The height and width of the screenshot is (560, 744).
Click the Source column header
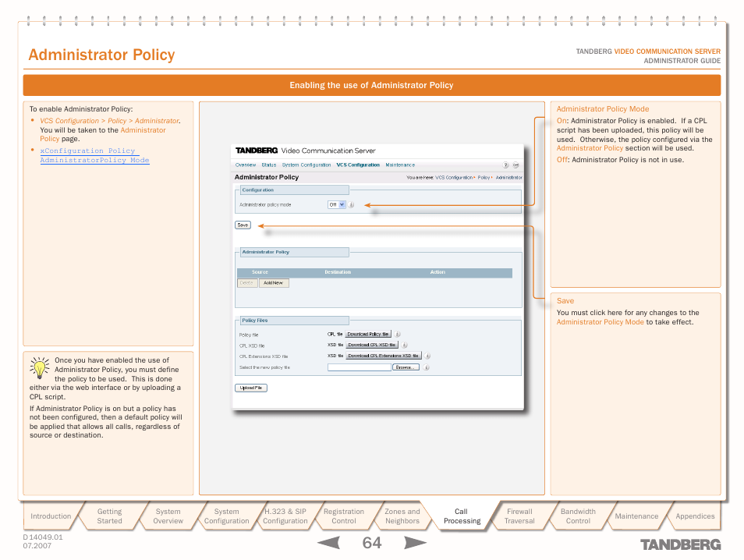(260, 272)
